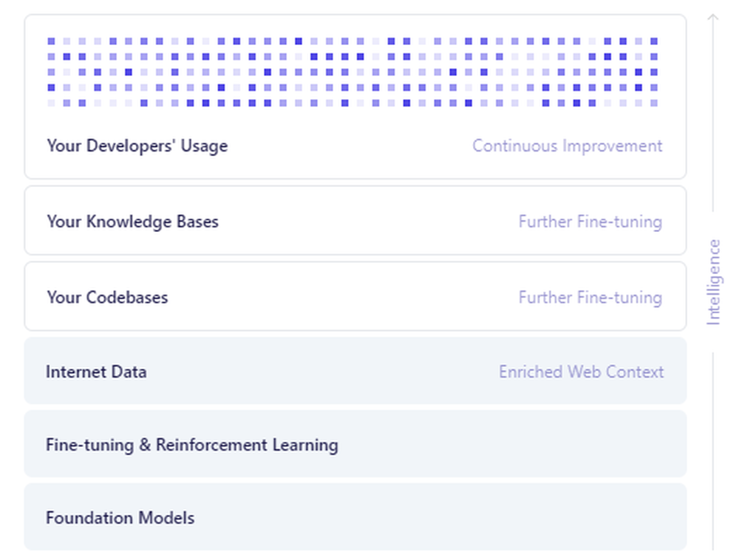Open the Internet Data layer

click(355, 371)
